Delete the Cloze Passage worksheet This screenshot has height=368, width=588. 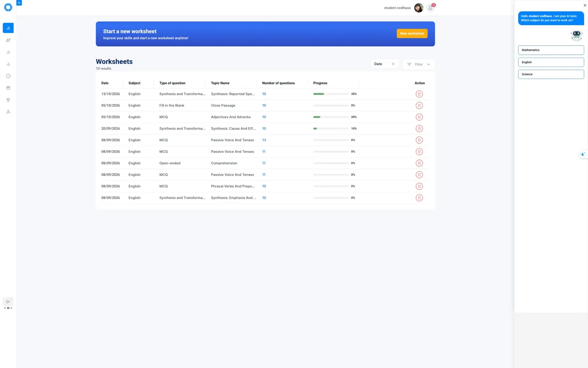click(x=419, y=106)
